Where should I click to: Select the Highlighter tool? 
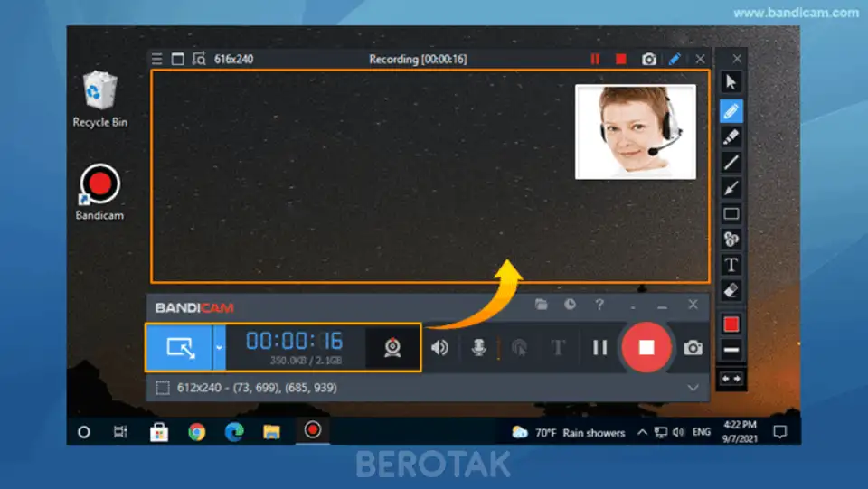tap(731, 136)
